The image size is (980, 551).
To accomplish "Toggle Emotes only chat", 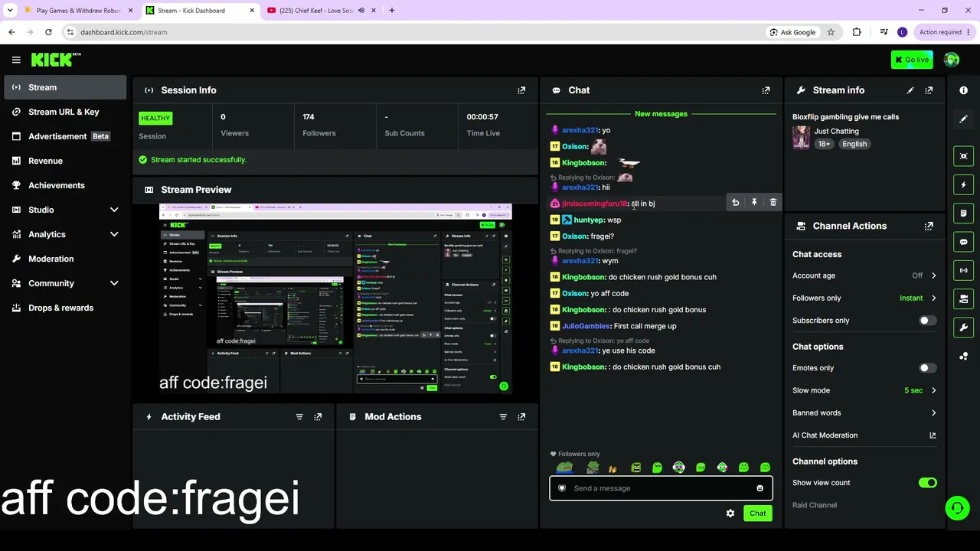I will tap(927, 368).
